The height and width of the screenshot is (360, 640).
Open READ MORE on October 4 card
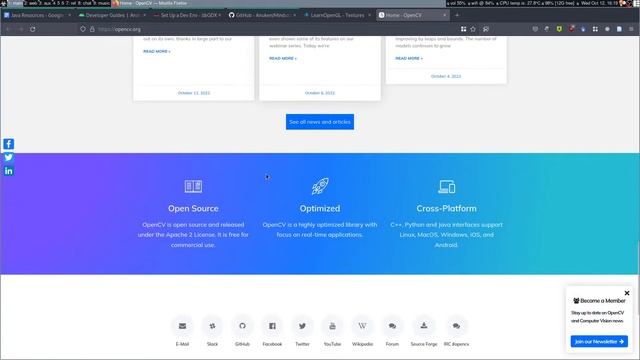coord(409,58)
